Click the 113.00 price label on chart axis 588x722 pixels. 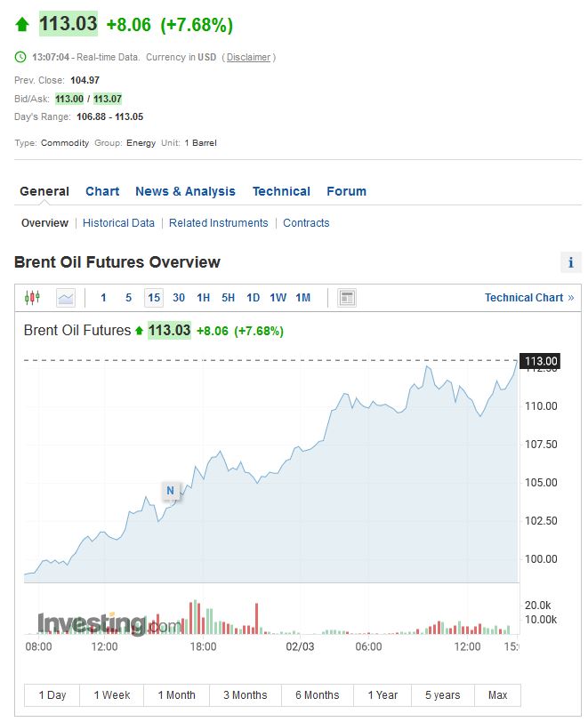[x=540, y=360]
